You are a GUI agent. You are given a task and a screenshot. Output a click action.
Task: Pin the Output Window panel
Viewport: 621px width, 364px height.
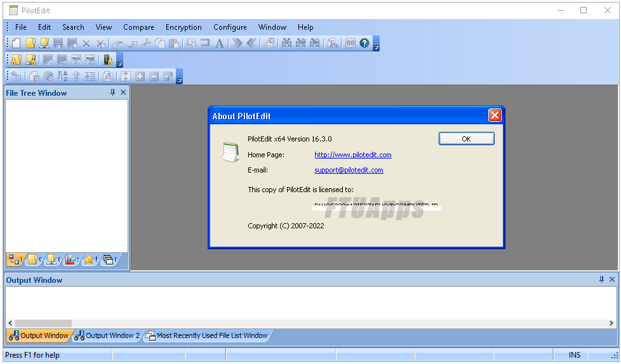point(601,280)
